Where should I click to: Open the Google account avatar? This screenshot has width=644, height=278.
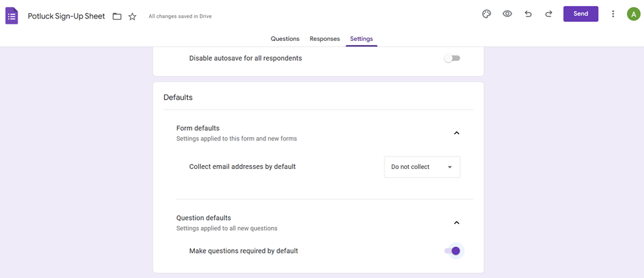(633, 14)
